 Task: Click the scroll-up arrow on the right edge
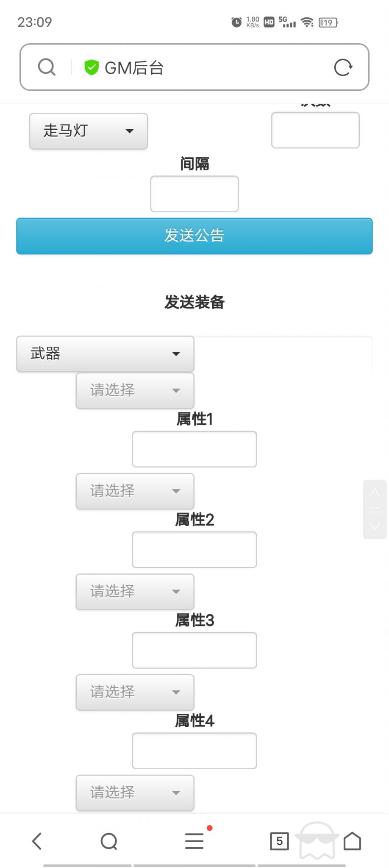(375, 493)
